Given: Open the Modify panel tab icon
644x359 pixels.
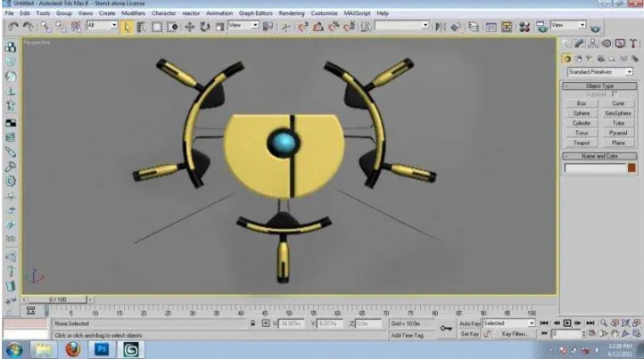Looking at the screenshot, I should 579,44.
